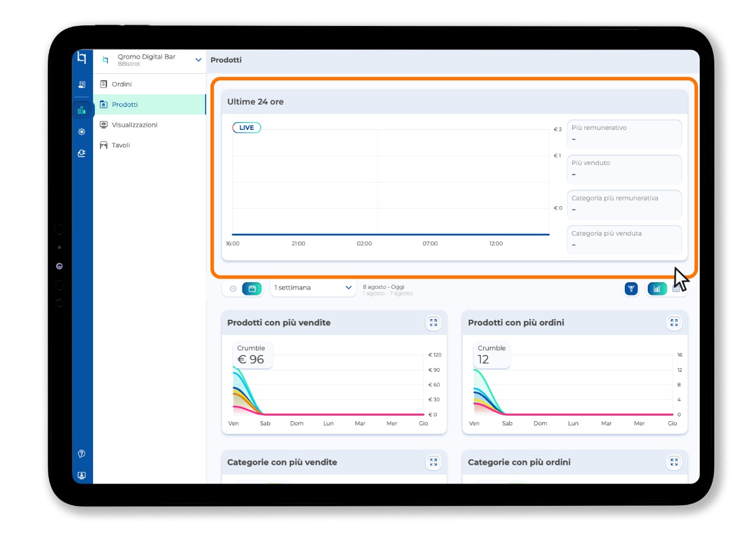
Task: Expand the Prodotti con più ordini chart
Action: click(674, 323)
